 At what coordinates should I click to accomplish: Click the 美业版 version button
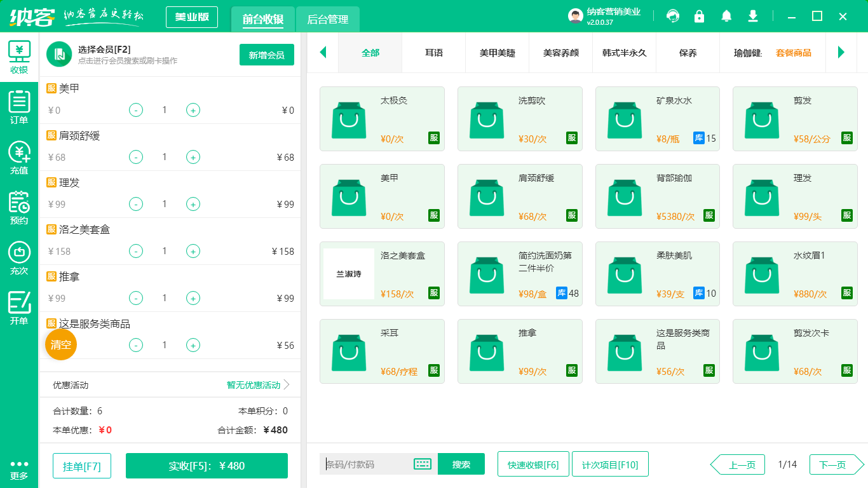(192, 17)
